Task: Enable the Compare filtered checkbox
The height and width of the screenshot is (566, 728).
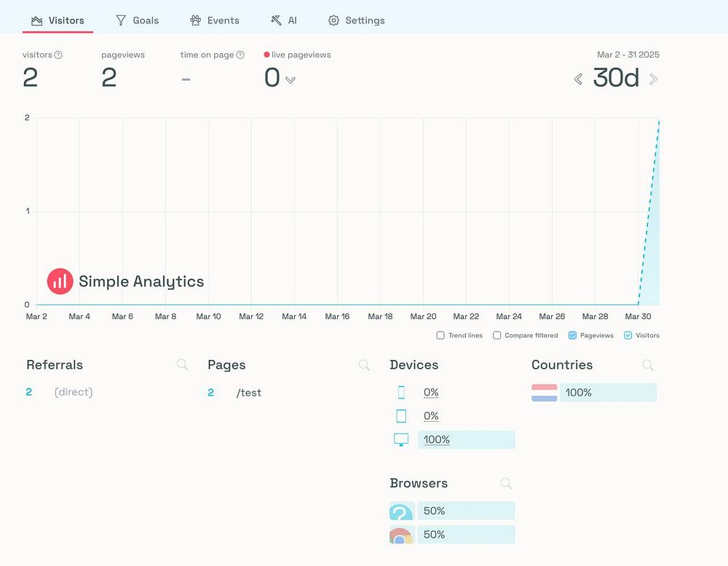Action: [x=496, y=336]
